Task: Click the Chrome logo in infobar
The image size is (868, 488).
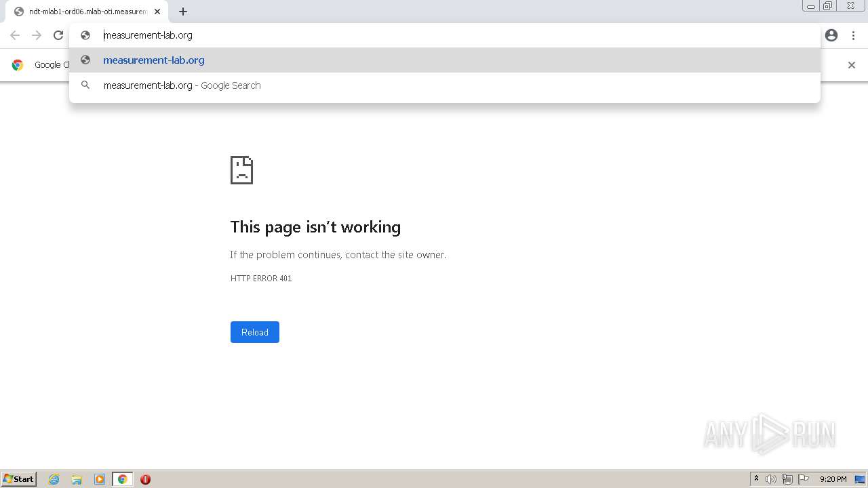Action: tap(18, 65)
